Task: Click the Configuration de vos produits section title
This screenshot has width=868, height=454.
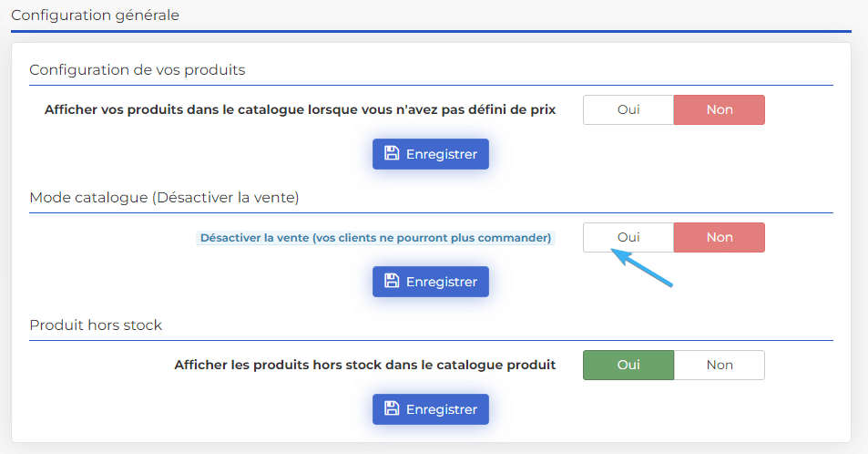Action: 138,70
